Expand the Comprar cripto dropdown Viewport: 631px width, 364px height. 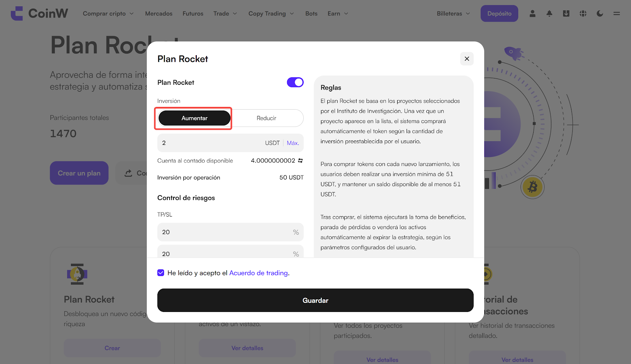(108, 13)
